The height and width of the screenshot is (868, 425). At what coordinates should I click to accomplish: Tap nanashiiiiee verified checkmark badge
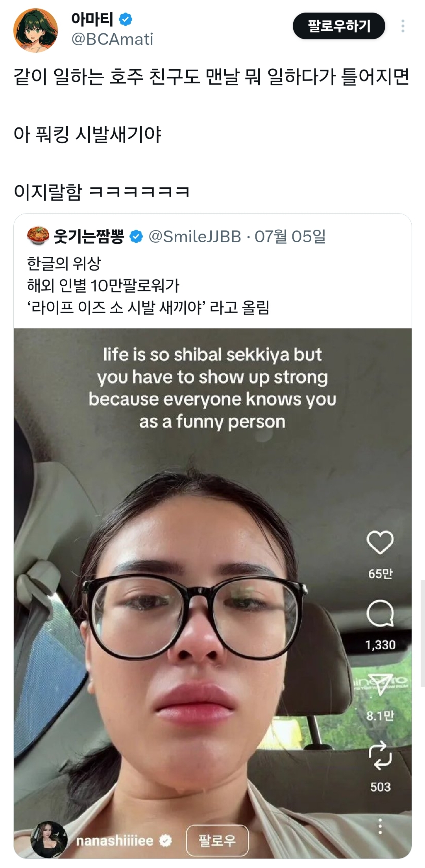[x=166, y=841]
